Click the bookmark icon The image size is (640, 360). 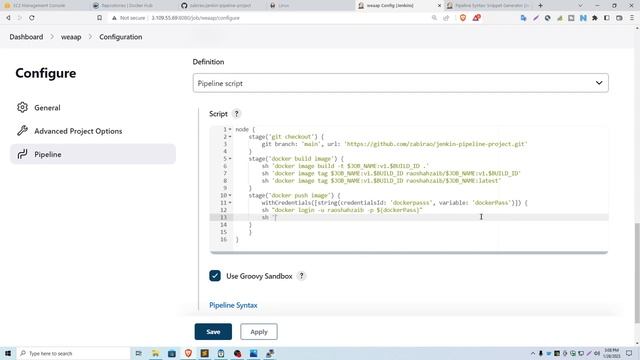(x=100, y=18)
